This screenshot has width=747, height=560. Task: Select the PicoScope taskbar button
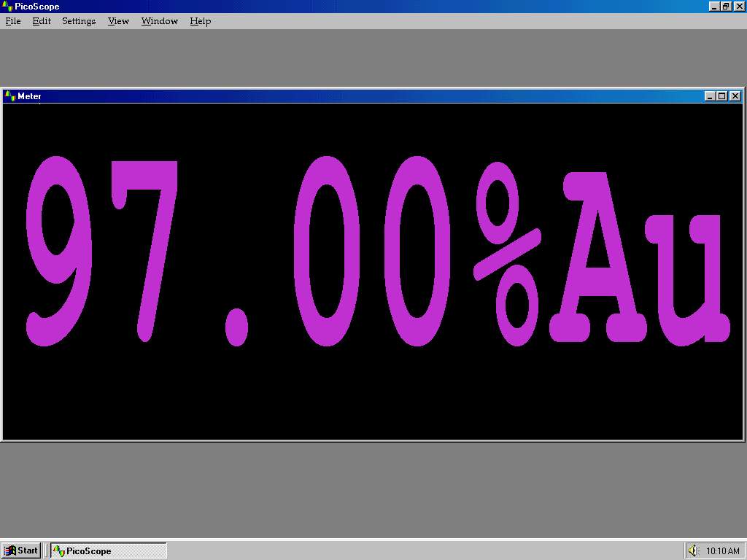109,551
